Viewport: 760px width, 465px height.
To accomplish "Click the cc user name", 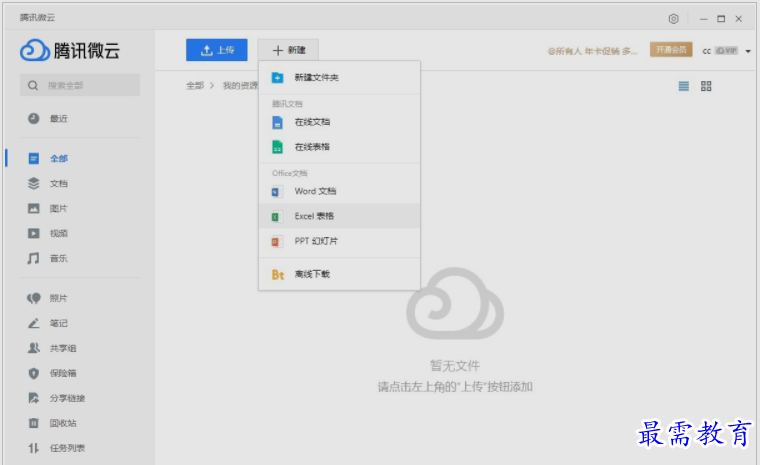I will click(707, 51).
